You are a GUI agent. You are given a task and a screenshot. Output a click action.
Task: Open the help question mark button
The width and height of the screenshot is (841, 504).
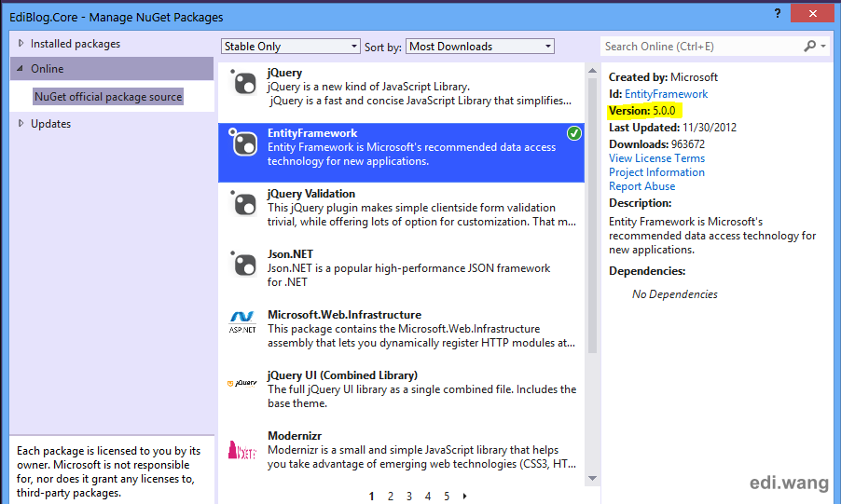[x=778, y=13]
